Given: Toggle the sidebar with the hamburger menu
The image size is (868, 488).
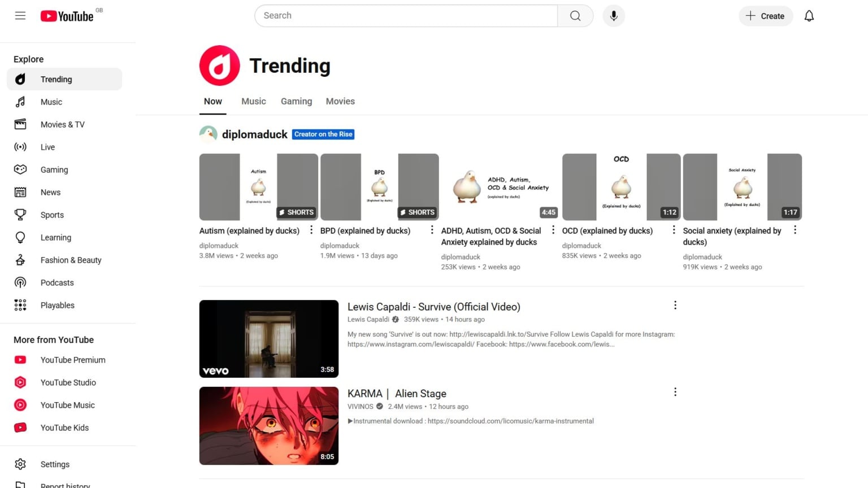Looking at the screenshot, I should 20,15.
